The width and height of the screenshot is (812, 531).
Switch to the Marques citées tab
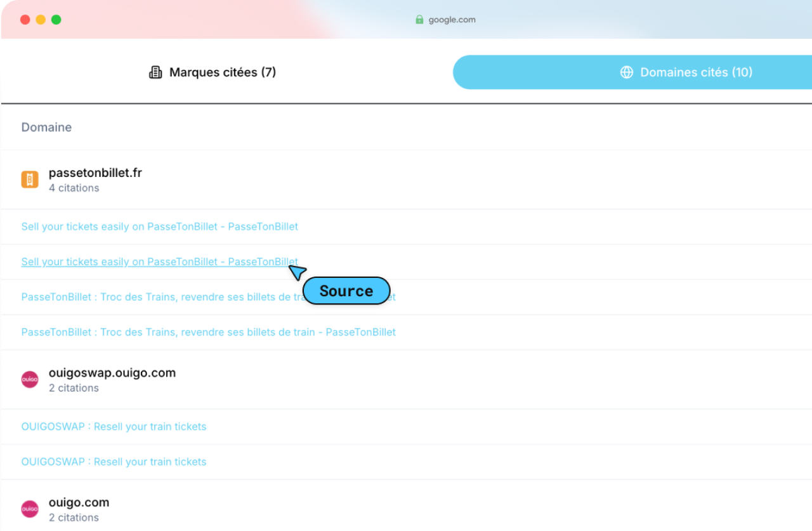pos(213,72)
